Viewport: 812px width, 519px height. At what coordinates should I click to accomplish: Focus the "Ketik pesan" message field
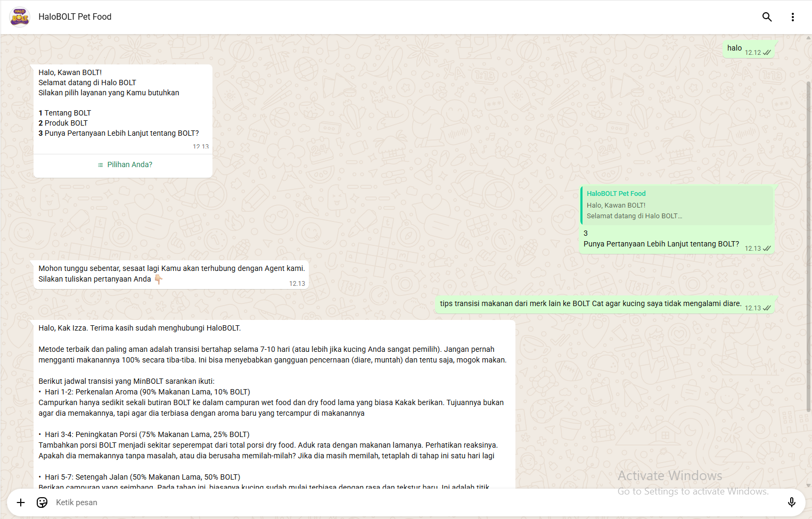click(415, 502)
